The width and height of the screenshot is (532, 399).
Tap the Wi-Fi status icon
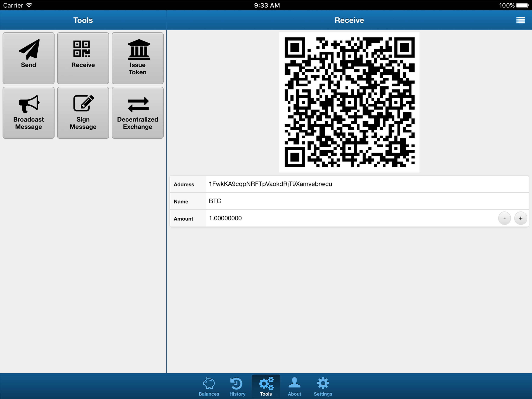[x=29, y=5]
